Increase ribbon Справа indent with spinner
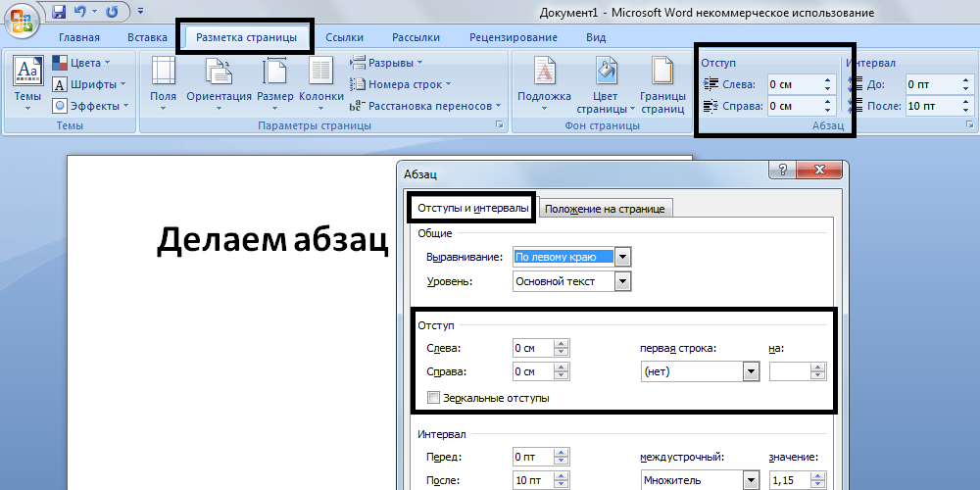 (828, 102)
